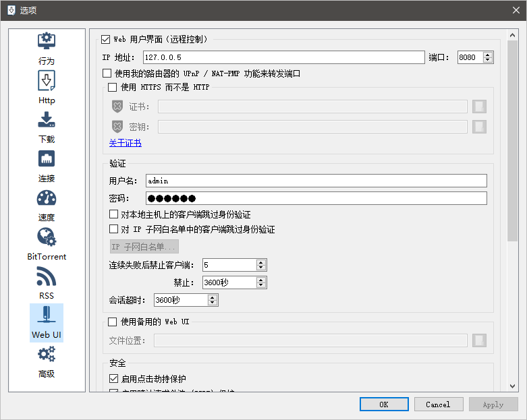Check 对本地主机上的客户端跳过身份验证
527x420 pixels.
point(113,214)
